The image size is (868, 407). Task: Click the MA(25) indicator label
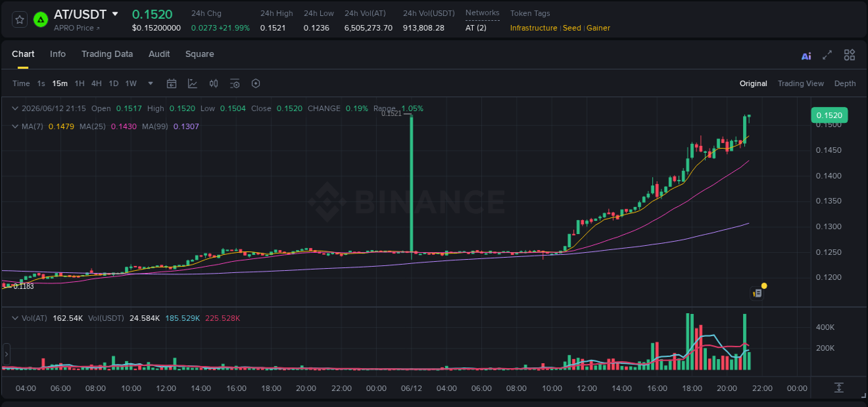92,126
